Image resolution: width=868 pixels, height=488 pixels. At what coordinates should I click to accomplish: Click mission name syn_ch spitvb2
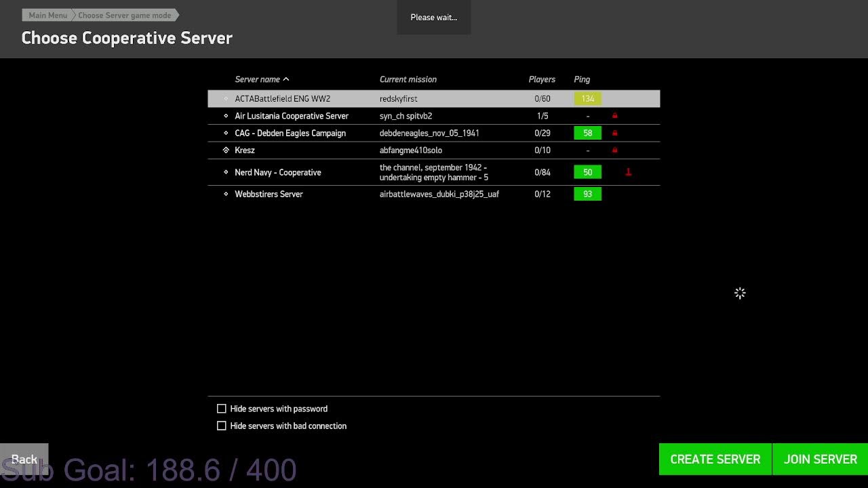coord(406,116)
